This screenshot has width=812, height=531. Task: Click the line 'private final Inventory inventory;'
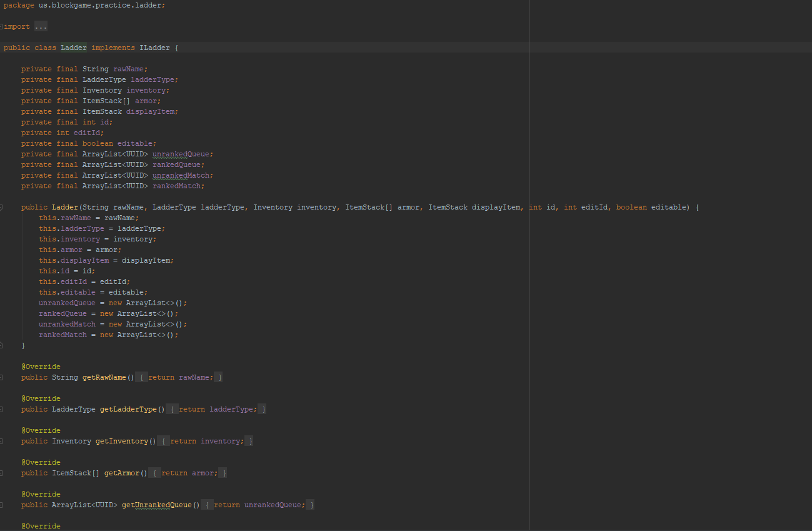pos(96,90)
